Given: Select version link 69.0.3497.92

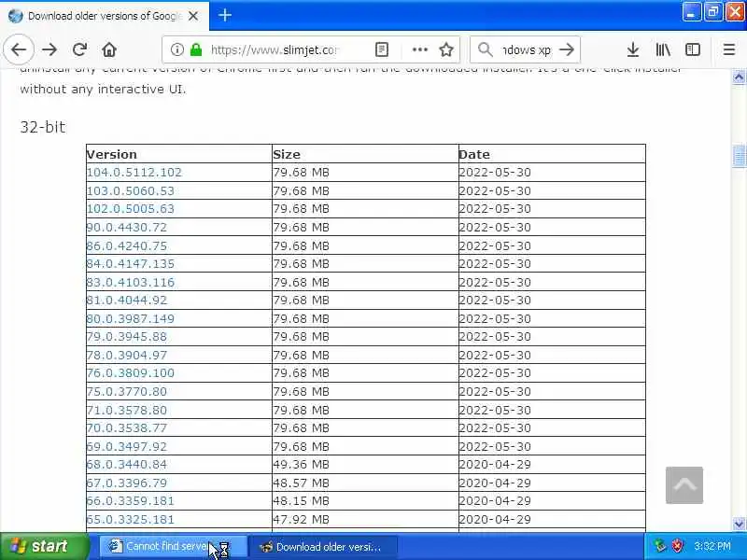Looking at the screenshot, I should 127,447.
